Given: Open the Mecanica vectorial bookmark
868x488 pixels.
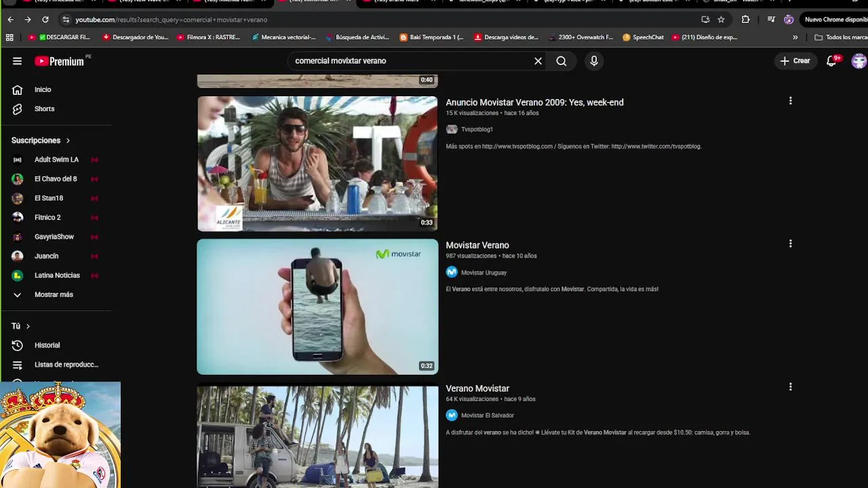Looking at the screenshot, I should tap(283, 37).
